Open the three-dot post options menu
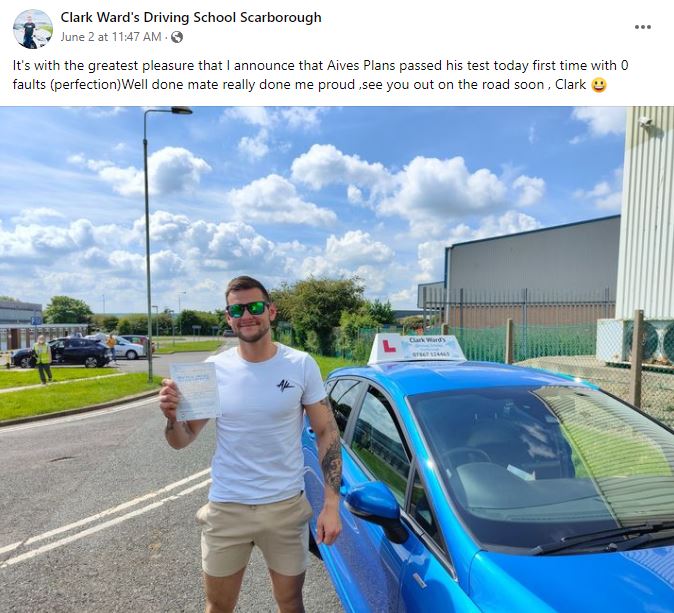The height and width of the screenshot is (613, 674). (x=642, y=27)
